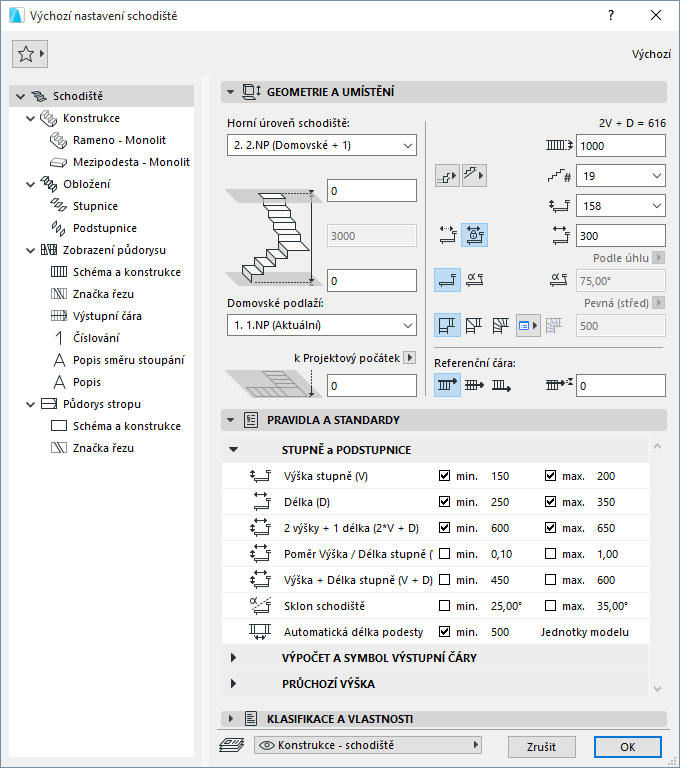
Task: Set reference line to right side
Action: pos(501,385)
